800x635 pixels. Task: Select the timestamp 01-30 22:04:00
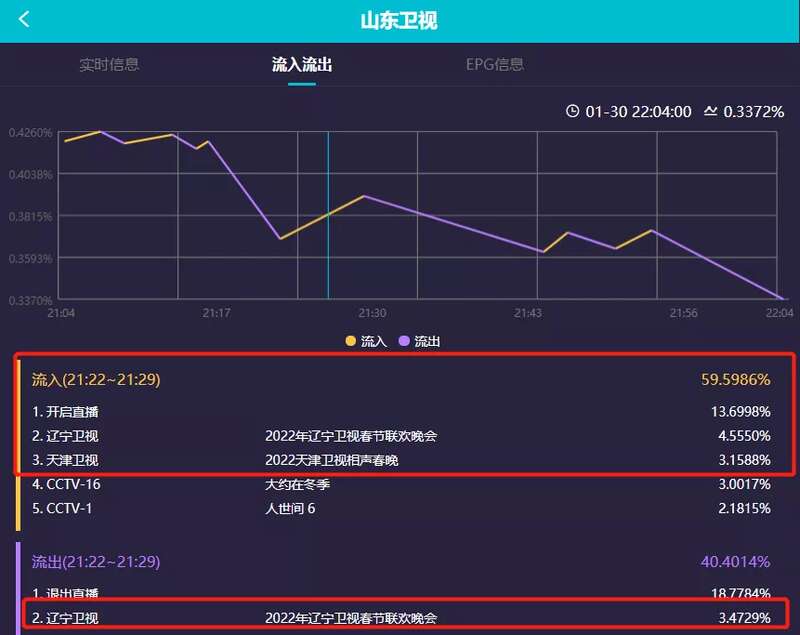point(638,112)
